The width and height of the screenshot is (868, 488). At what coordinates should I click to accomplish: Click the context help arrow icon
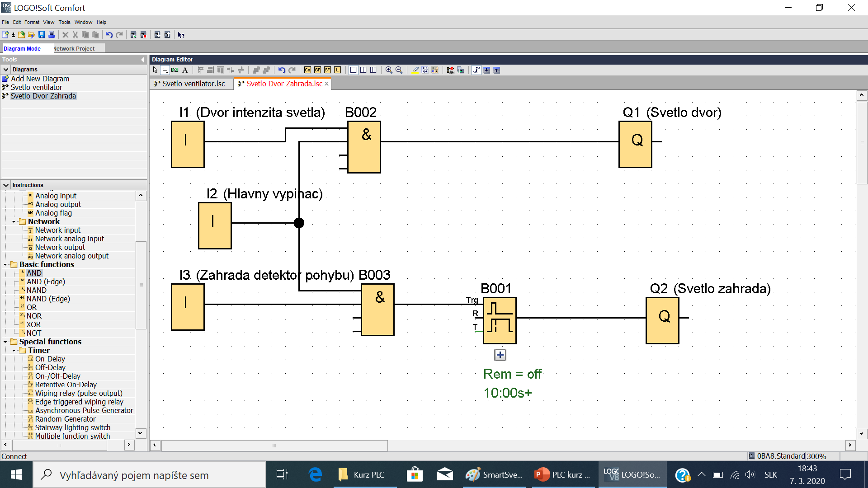181,35
